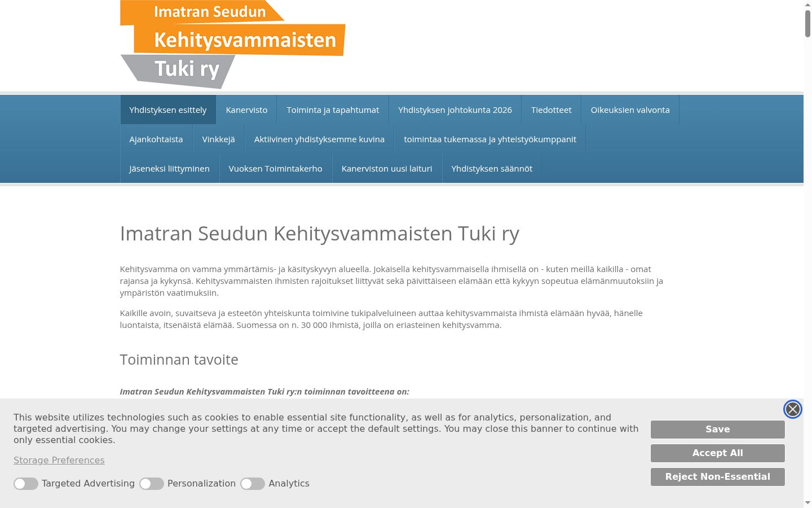The height and width of the screenshot is (508, 812).
Task: Choose Reject Non-Essential cookies
Action: tap(717, 477)
